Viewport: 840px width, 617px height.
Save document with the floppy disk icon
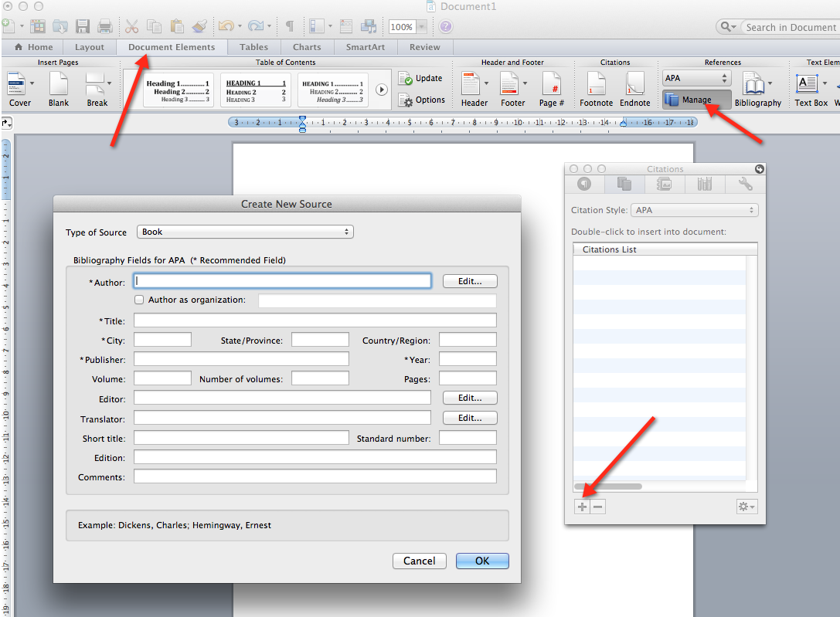pyautogui.click(x=83, y=26)
